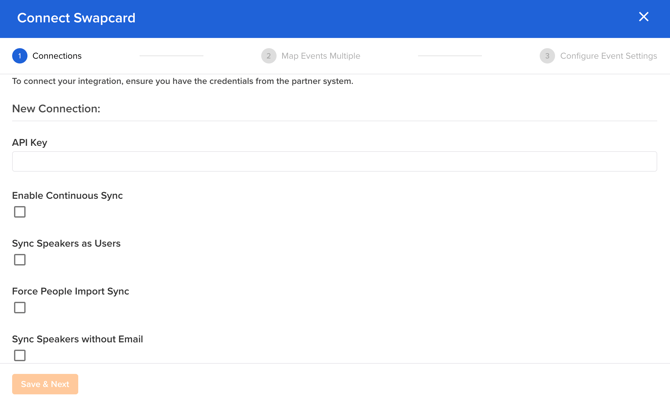
Task: Enable the Continuous Sync checkbox
Action: tap(20, 212)
